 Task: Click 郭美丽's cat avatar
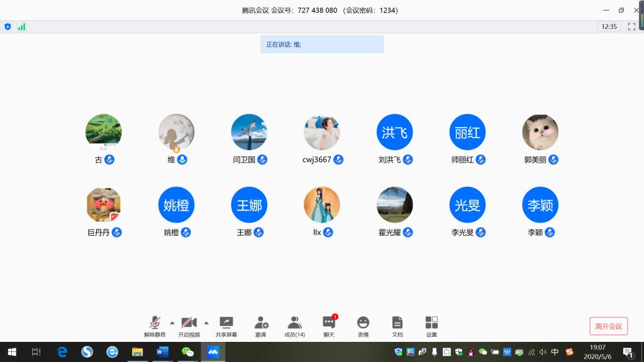pyautogui.click(x=540, y=132)
